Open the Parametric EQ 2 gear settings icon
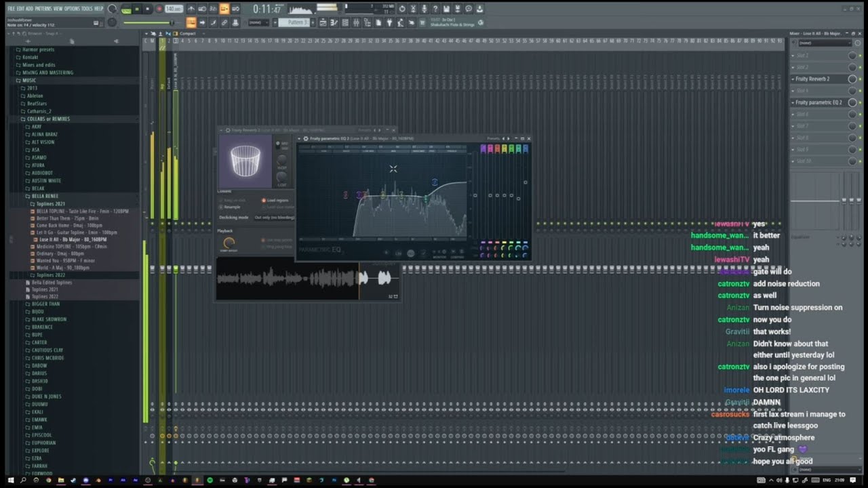 [x=306, y=139]
